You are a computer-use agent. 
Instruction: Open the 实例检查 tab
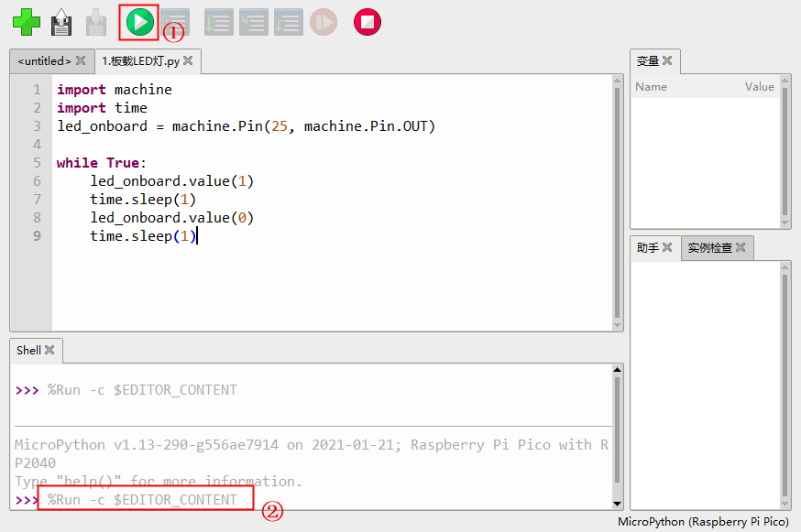coord(710,248)
